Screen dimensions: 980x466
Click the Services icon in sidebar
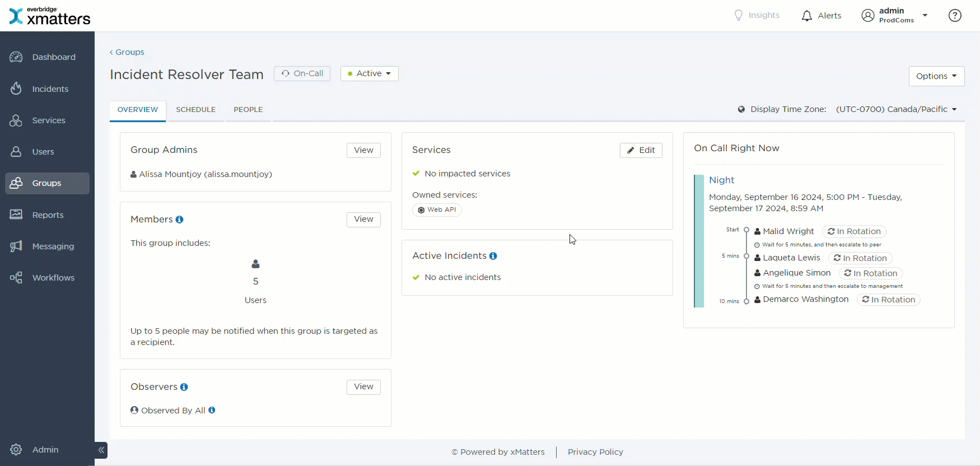[16, 120]
